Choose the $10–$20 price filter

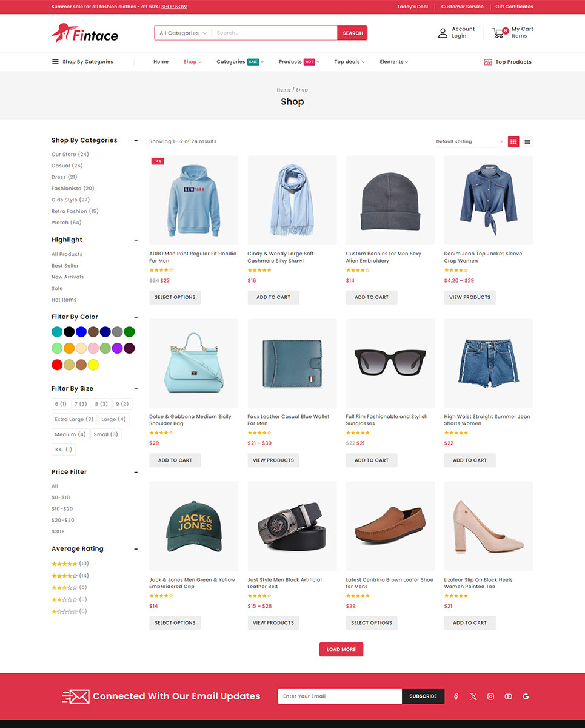point(62,508)
